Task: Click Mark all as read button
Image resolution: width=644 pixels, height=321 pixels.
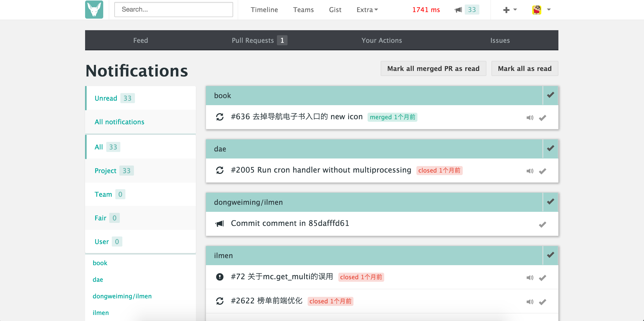Action: click(525, 68)
